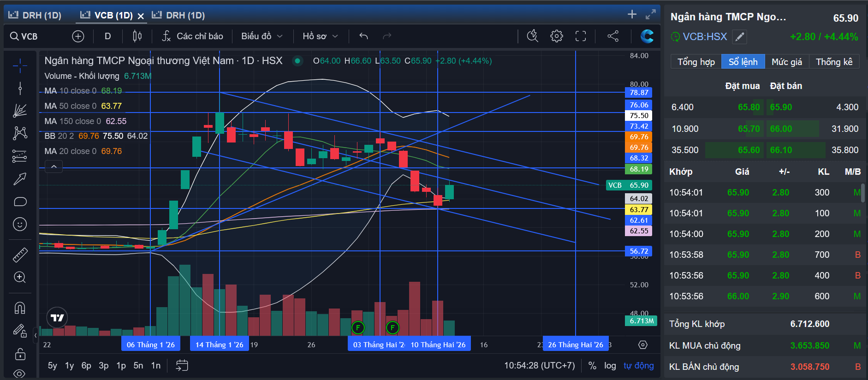
Task: Set chart range to 5n
Action: click(138, 366)
